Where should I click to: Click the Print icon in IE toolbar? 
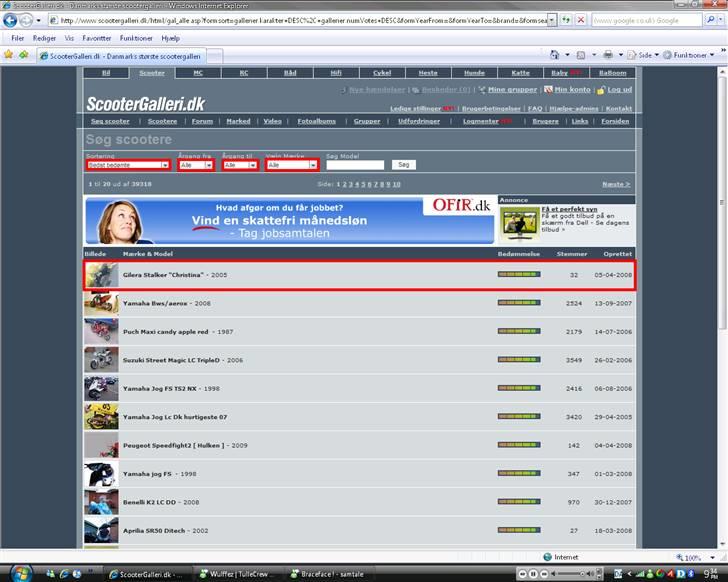[x=608, y=55]
